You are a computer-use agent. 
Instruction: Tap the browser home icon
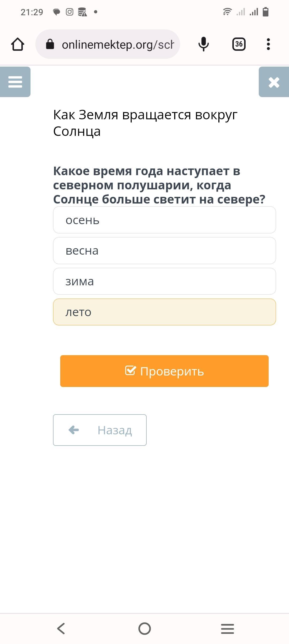pyautogui.click(x=18, y=44)
